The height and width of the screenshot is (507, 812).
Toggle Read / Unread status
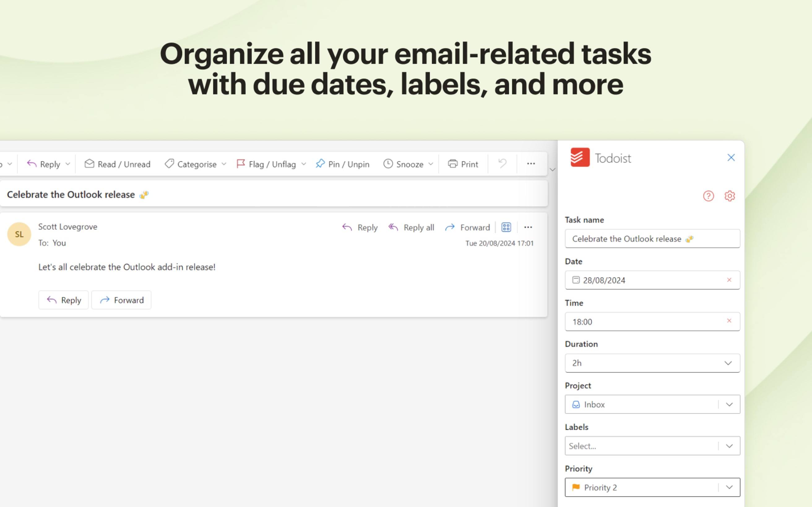click(x=117, y=164)
